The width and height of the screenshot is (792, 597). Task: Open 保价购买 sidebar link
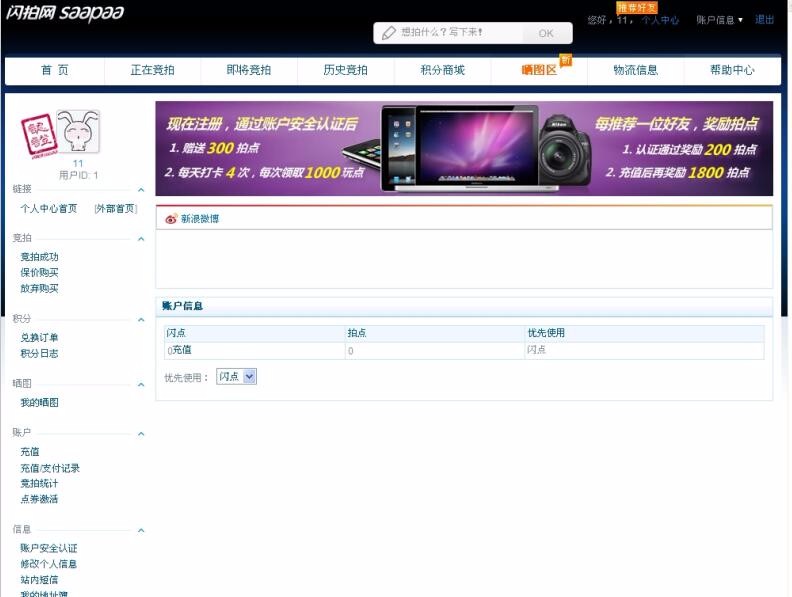39,273
